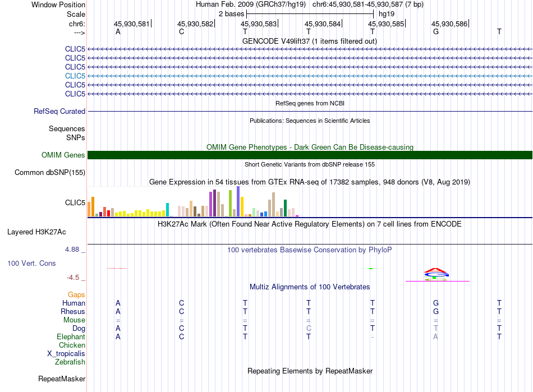Viewport: 533px width, 392px height.
Task: Click the GENCODE V49lift37 track title
Action: (310, 41)
